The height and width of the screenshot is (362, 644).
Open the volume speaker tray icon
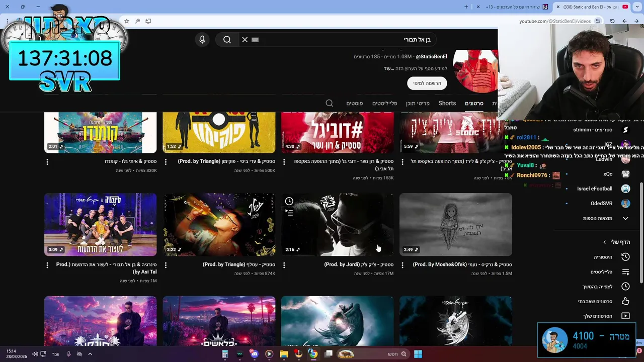(x=35, y=354)
